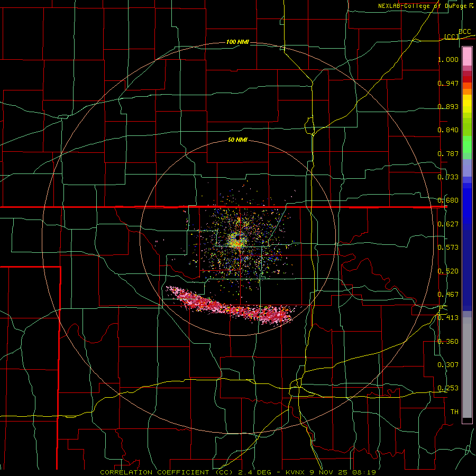Click the TH label near the color bar bottom

pyautogui.click(x=454, y=412)
